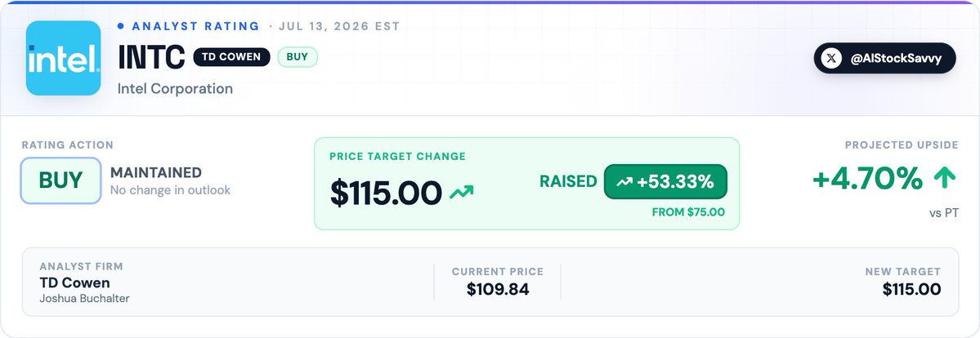The height and width of the screenshot is (338, 980).
Task: Click the trend icon inside +53.33% badge
Action: 624,182
